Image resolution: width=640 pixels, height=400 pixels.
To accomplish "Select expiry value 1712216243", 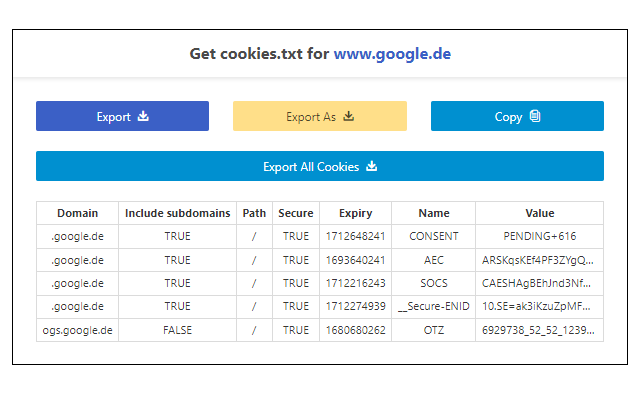I will point(356,283).
